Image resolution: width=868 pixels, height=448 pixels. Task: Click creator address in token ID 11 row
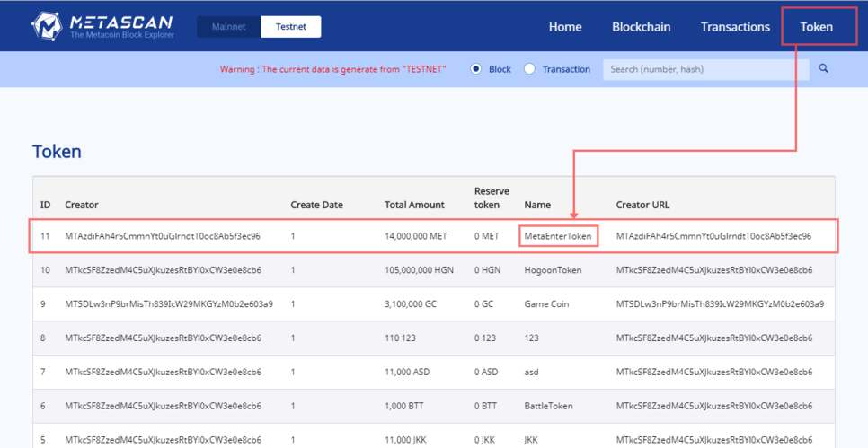click(x=163, y=236)
